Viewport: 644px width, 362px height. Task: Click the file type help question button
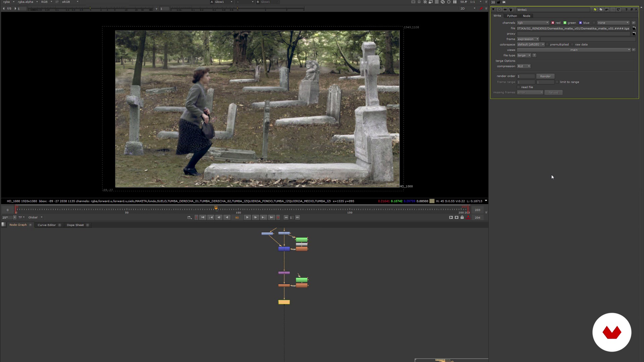[x=534, y=55]
